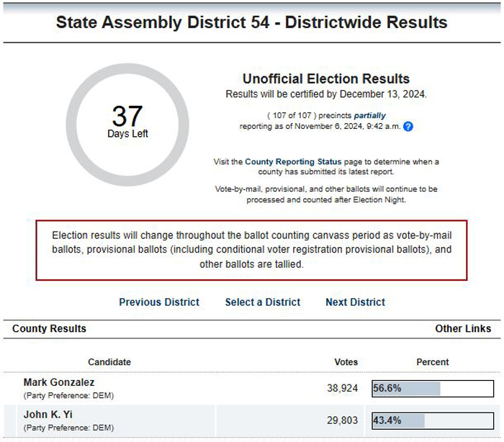Click the Unofficial Election Results heading
Screen dimensions: 504x442
326,78
